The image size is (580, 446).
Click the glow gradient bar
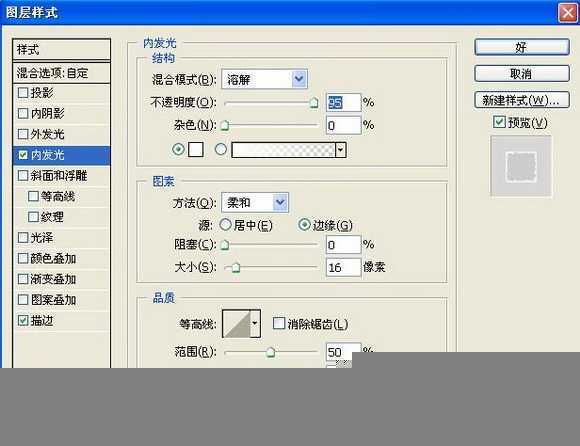click(x=283, y=150)
